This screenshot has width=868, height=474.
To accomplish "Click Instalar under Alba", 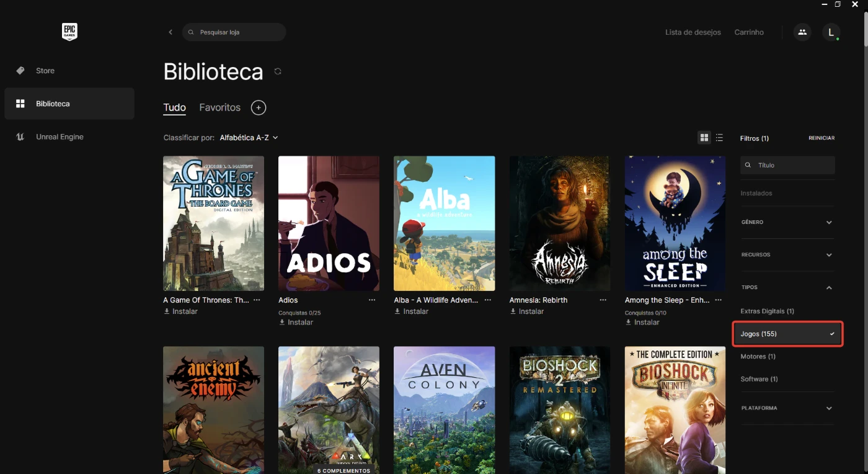I will click(412, 311).
